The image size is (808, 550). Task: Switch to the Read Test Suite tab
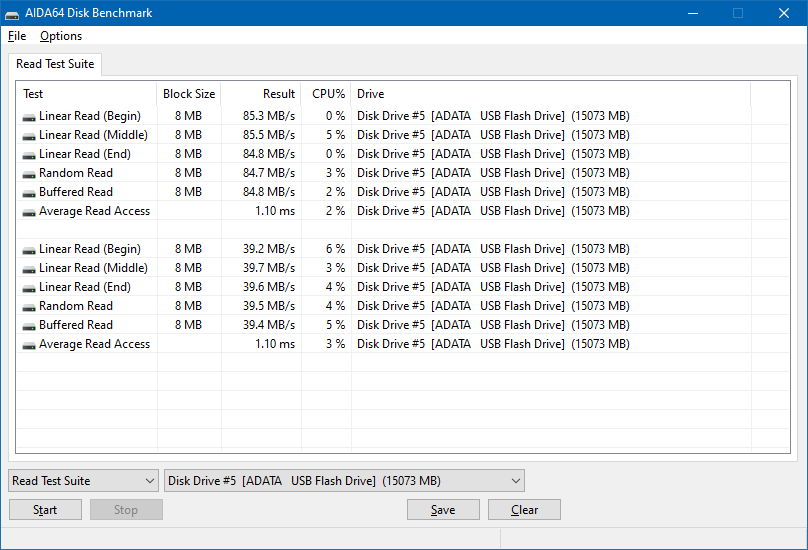pos(55,64)
